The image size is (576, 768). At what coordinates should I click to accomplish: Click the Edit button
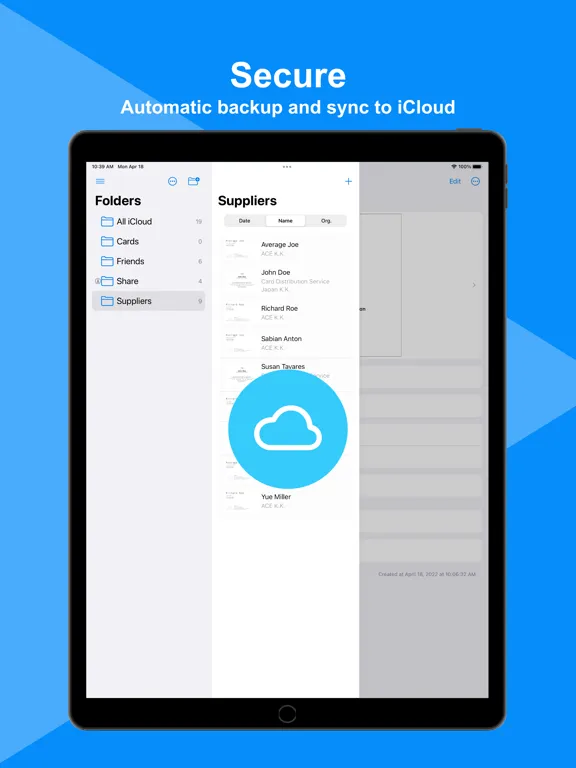(455, 181)
